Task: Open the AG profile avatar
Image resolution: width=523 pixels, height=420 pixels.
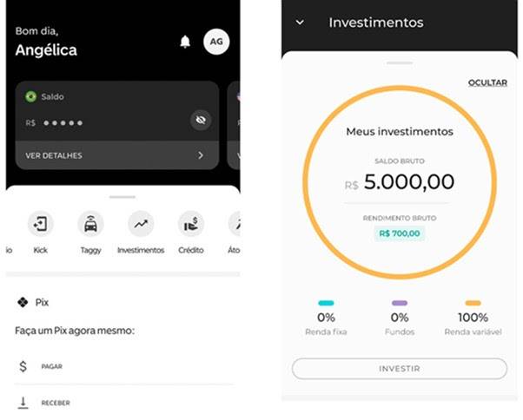Action: coord(216,42)
